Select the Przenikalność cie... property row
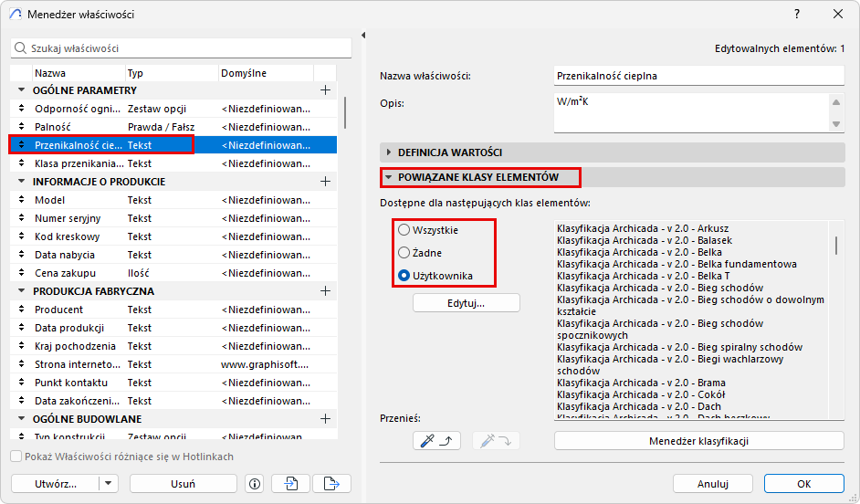Image resolution: width=860 pixels, height=504 pixels. 173,145
